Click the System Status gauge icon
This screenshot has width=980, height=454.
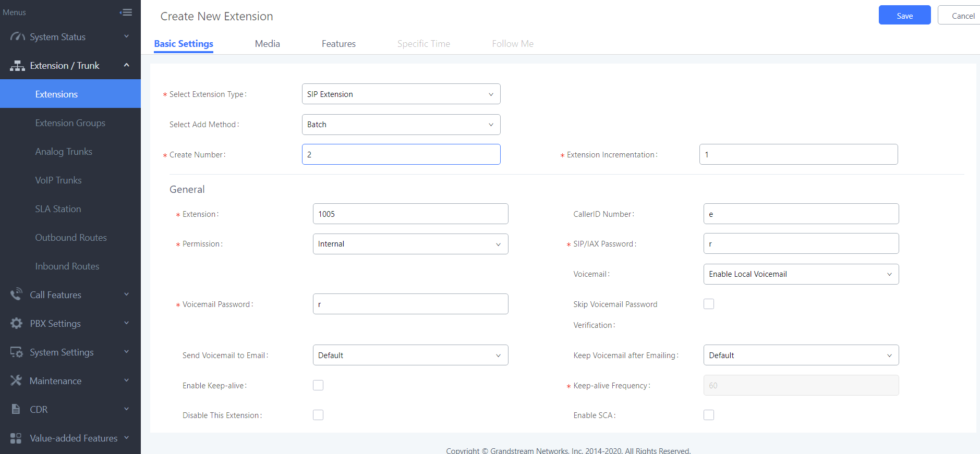click(17, 37)
